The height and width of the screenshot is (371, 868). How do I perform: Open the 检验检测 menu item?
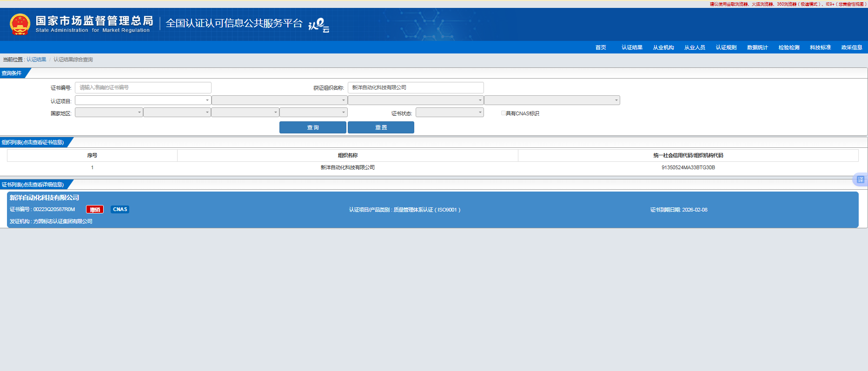pos(789,47)
